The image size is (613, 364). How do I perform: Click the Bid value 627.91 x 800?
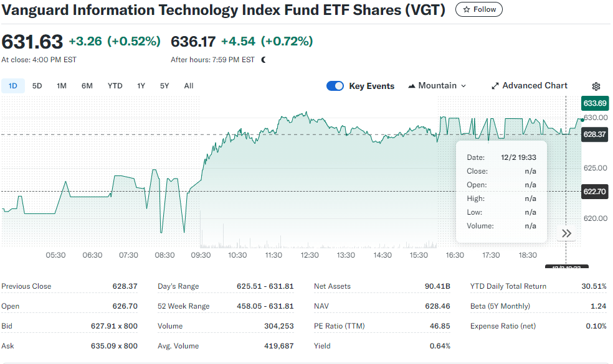point(114,326)
